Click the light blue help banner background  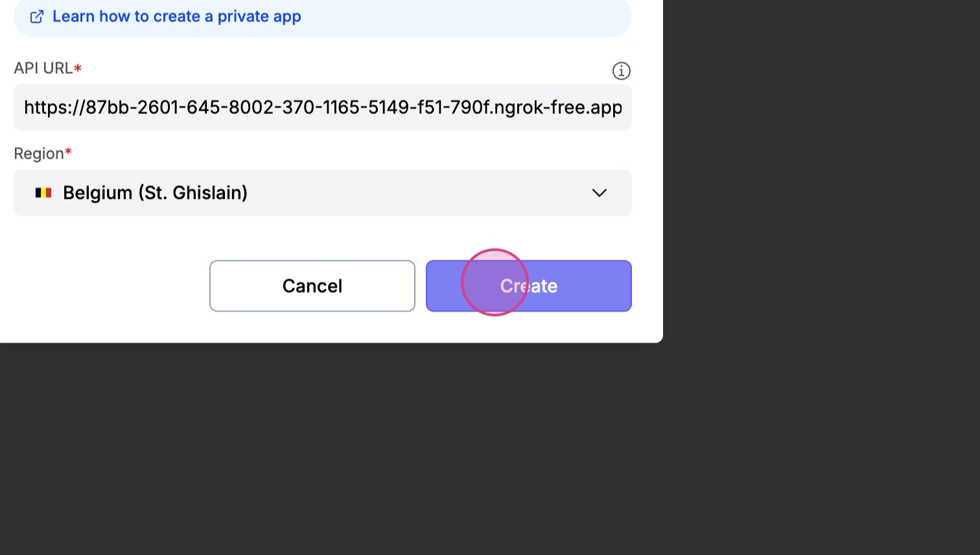(x=467, y=18)
